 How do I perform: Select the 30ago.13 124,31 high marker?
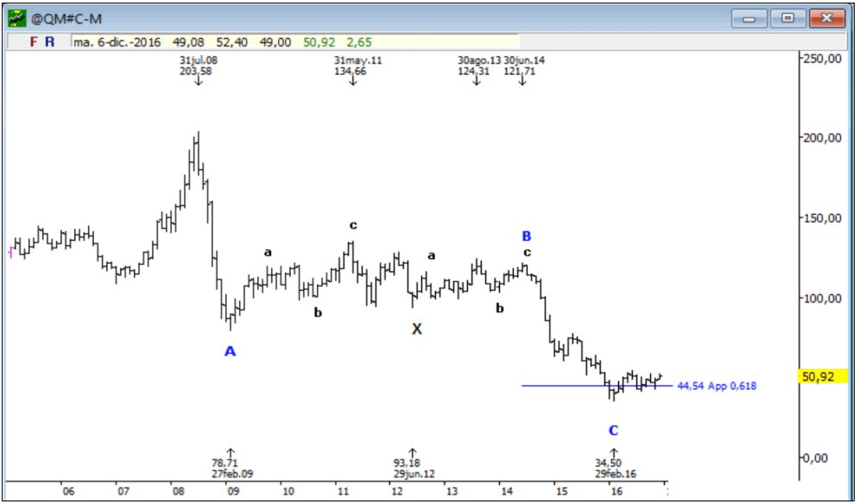pos(479,70)
